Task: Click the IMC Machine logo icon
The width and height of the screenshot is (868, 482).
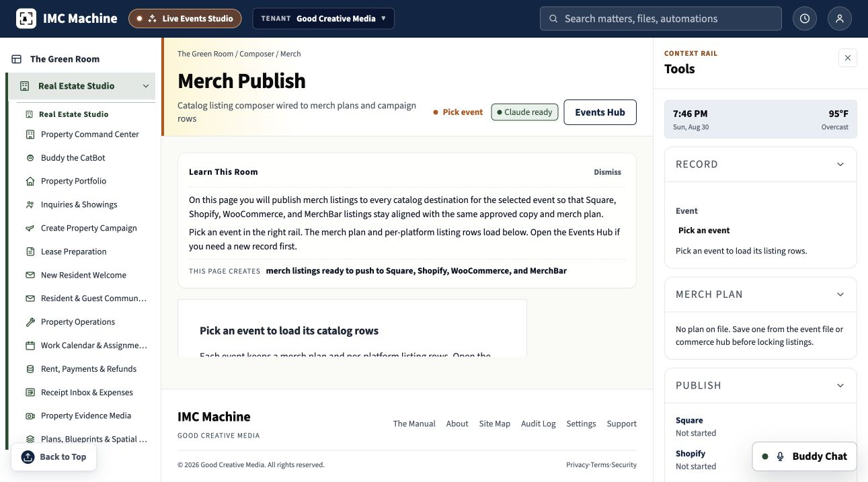Action: (x=26, y=18)
